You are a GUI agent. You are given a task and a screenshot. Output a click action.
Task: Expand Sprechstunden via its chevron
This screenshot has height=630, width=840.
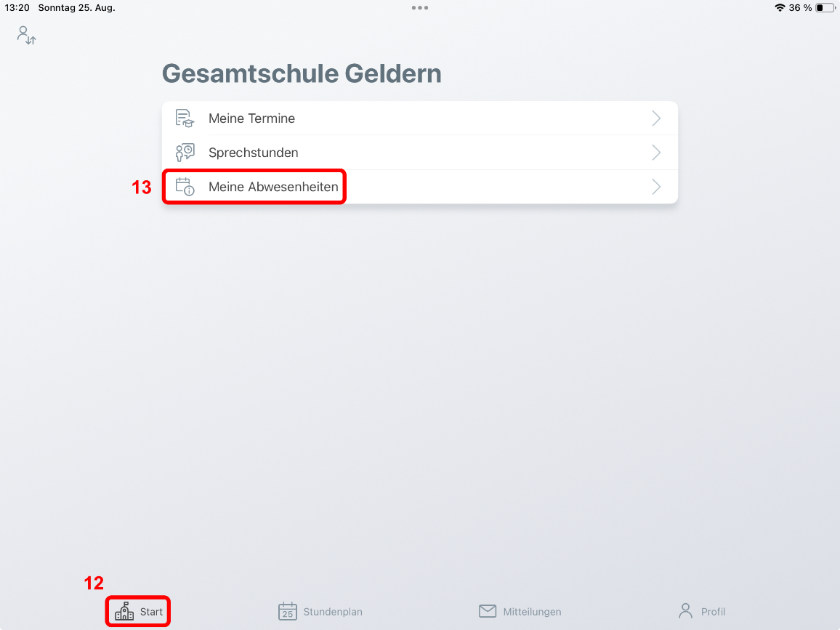pyautogui.click(x=656, y=152)
